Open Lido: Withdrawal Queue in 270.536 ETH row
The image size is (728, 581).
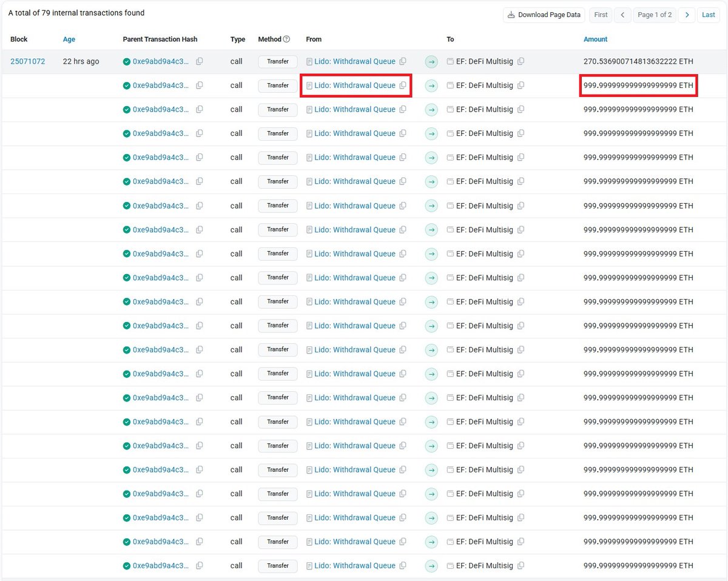pyautogui.click(x=354, y=61)
